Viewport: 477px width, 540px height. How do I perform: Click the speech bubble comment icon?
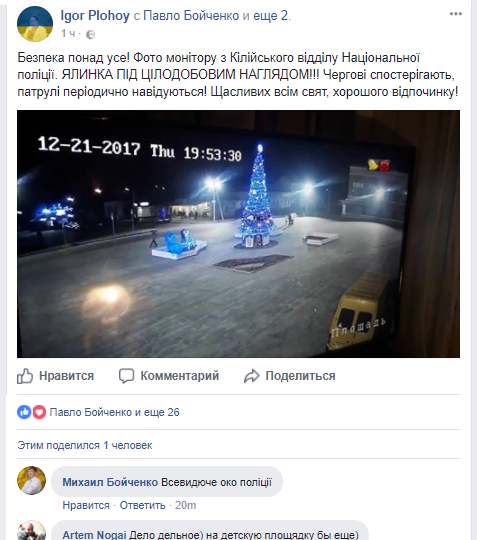[x=126, y=376]
